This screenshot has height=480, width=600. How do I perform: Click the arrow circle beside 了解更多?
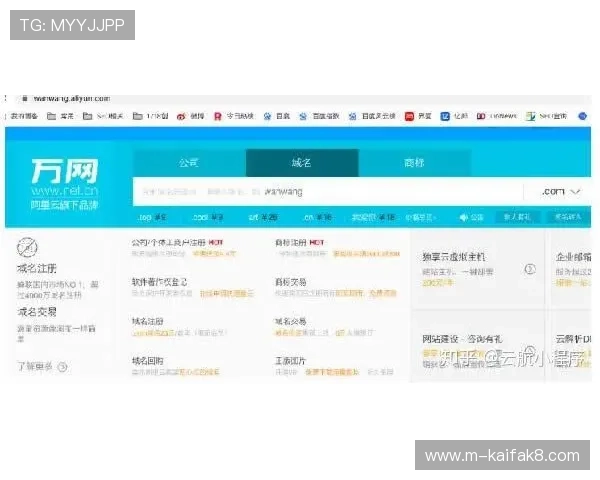click(62, 367)
